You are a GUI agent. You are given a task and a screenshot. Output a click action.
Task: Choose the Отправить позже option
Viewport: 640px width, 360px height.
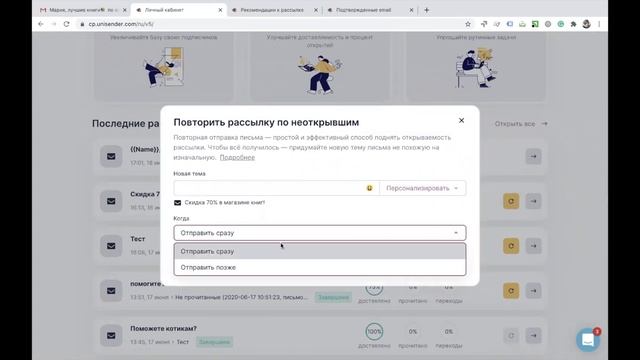pos(320,267)
